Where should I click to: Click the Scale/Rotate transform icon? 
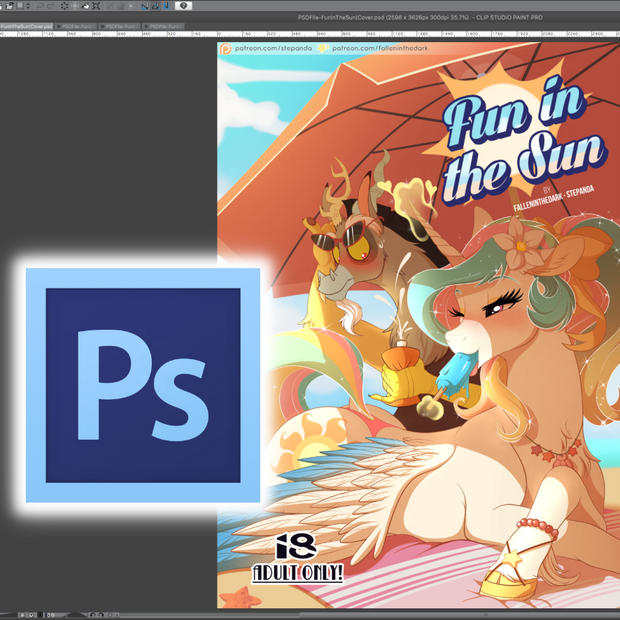tap(96, 6)
